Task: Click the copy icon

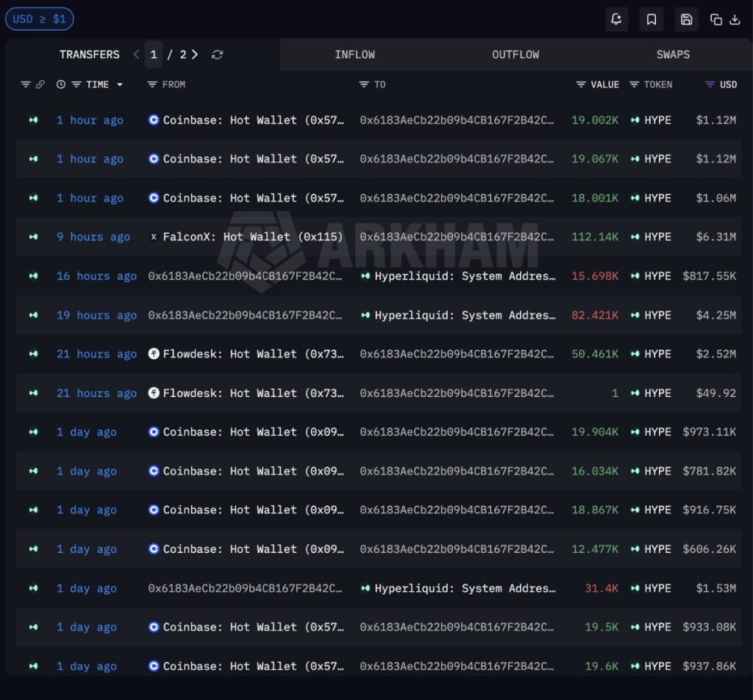Action: pos(716,20)
